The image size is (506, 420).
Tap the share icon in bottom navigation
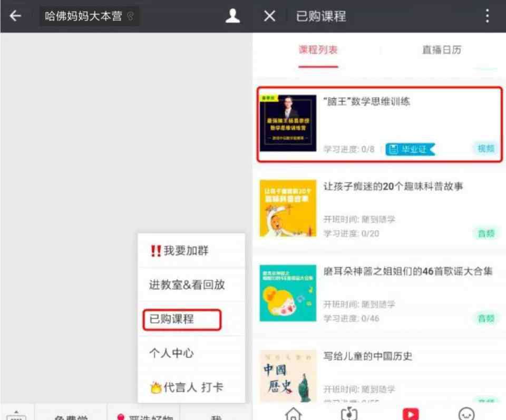point(349,414)
